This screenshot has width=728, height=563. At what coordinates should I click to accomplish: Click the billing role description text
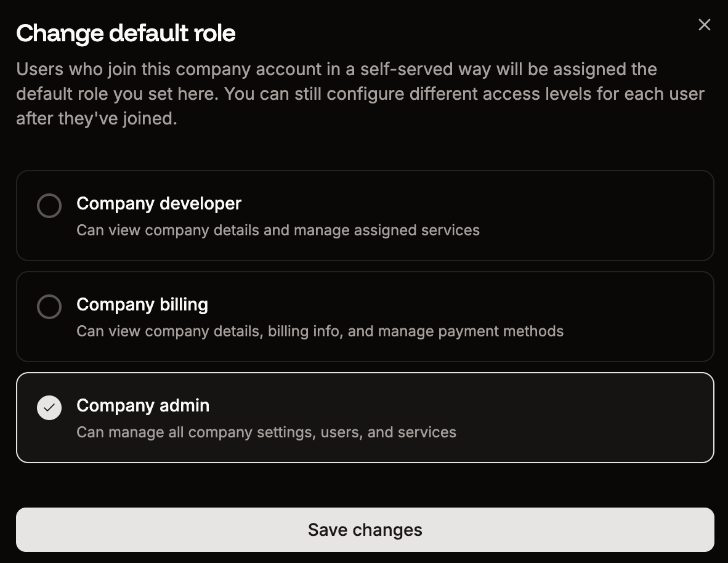point(319,331)
